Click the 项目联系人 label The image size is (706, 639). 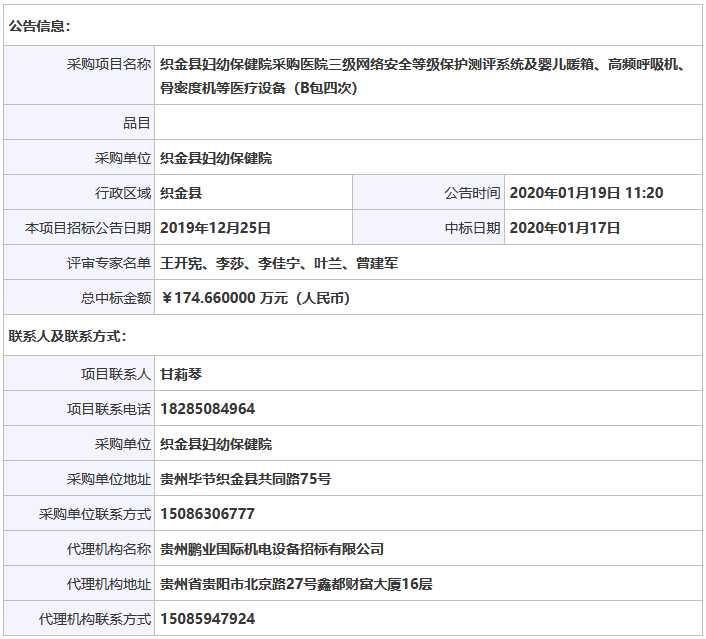116,374
